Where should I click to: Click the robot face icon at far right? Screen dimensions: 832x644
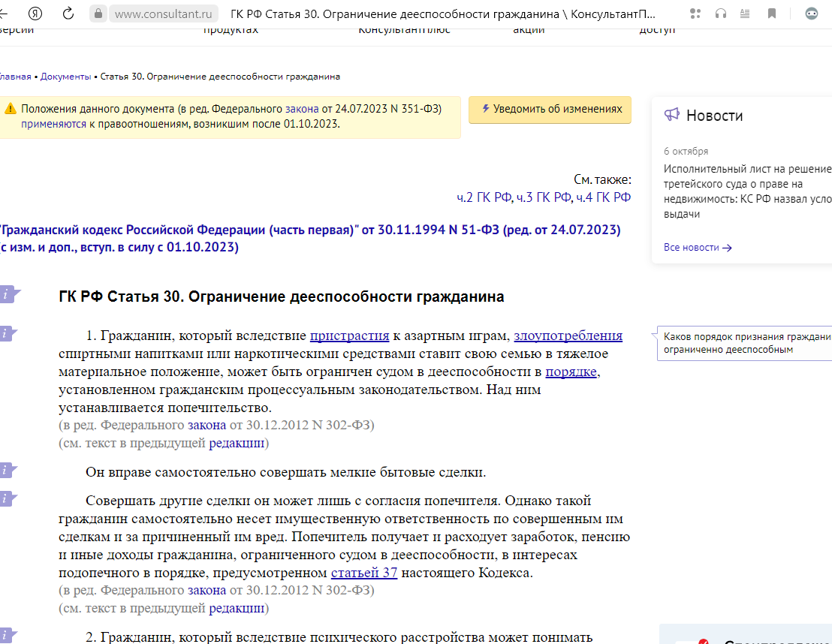(x=812, y=14)
